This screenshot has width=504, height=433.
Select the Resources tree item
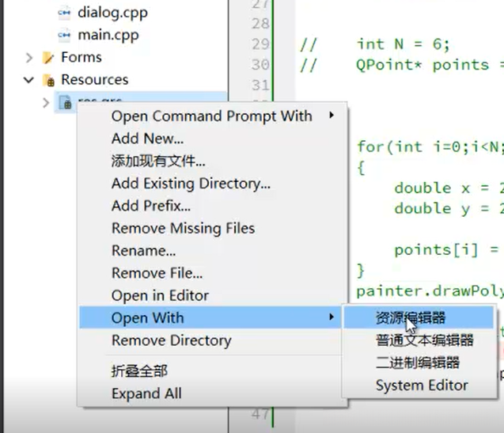[94, 79]
